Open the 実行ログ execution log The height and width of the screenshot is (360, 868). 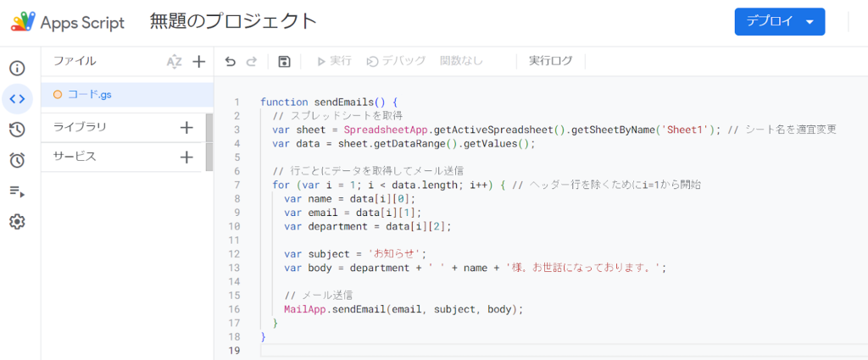550,61
